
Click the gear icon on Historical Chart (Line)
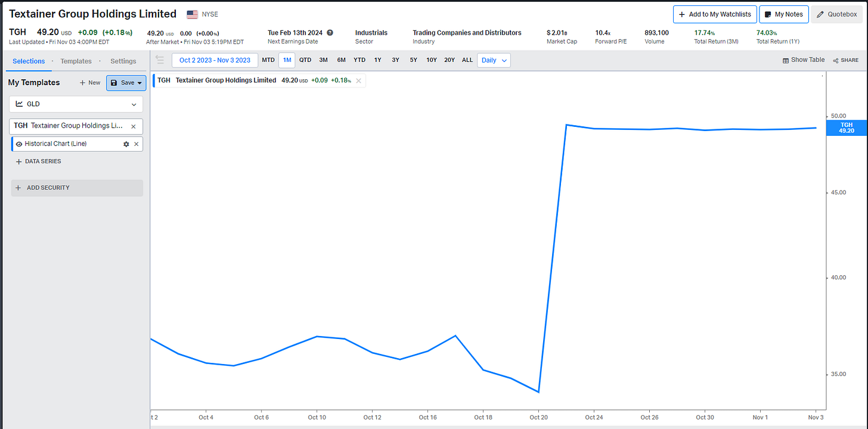point(126,144)
